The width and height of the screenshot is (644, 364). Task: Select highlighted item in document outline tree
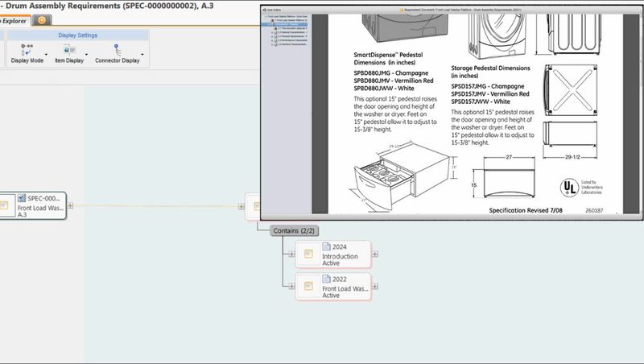coord(288,25)
